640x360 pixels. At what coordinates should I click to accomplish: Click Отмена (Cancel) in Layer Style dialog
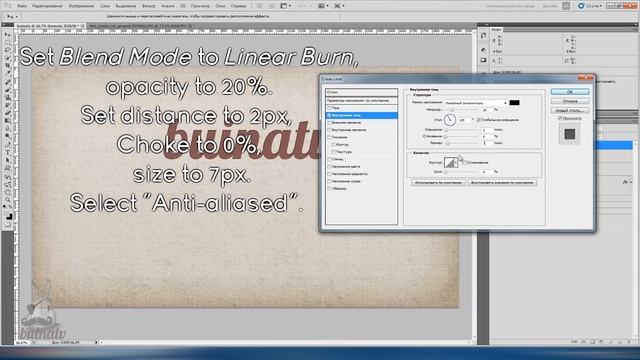tap(570, 101)
